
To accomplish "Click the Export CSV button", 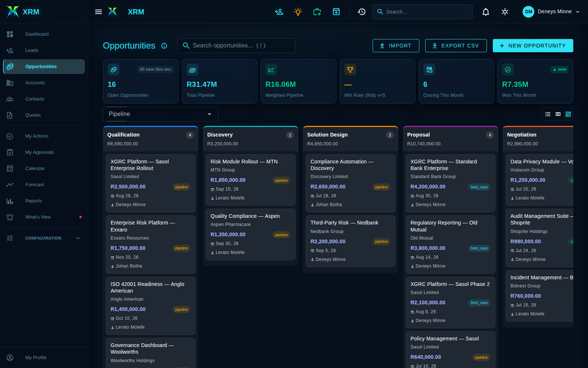I will tap(456, 46).
